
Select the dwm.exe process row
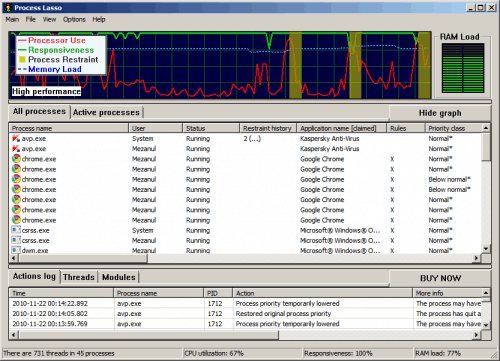point(246,250)
